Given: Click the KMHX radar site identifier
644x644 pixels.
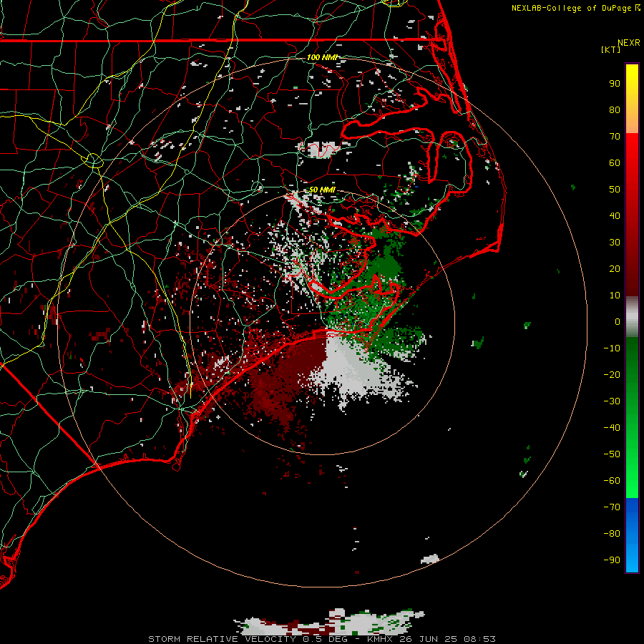Looking at the screenshot, I should (x=379, y=639).
